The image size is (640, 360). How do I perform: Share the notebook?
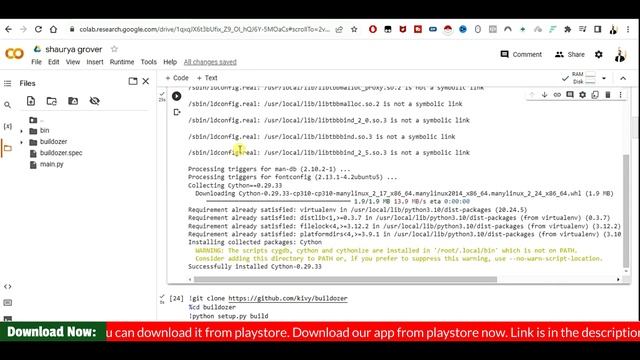[x=570, y=54]
